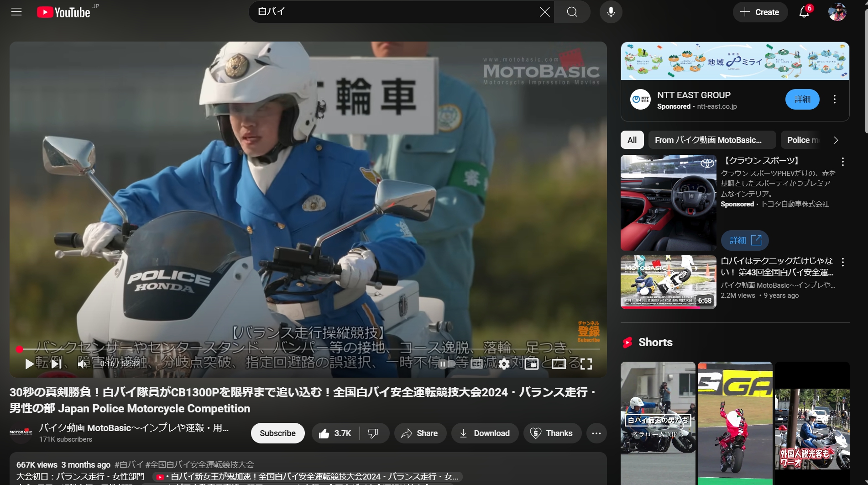Play the video
This screenshot has width=868, height=485.
(30, 364)
